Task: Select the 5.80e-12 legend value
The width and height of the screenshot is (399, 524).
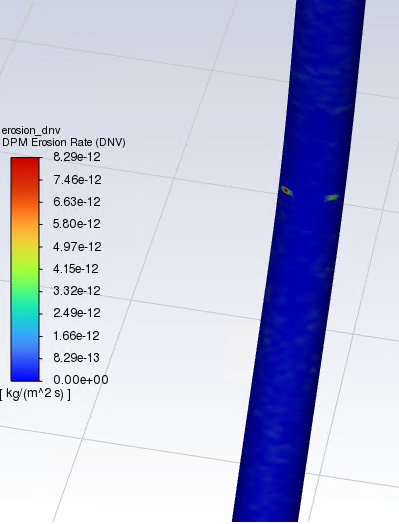Action: [77, 224]
